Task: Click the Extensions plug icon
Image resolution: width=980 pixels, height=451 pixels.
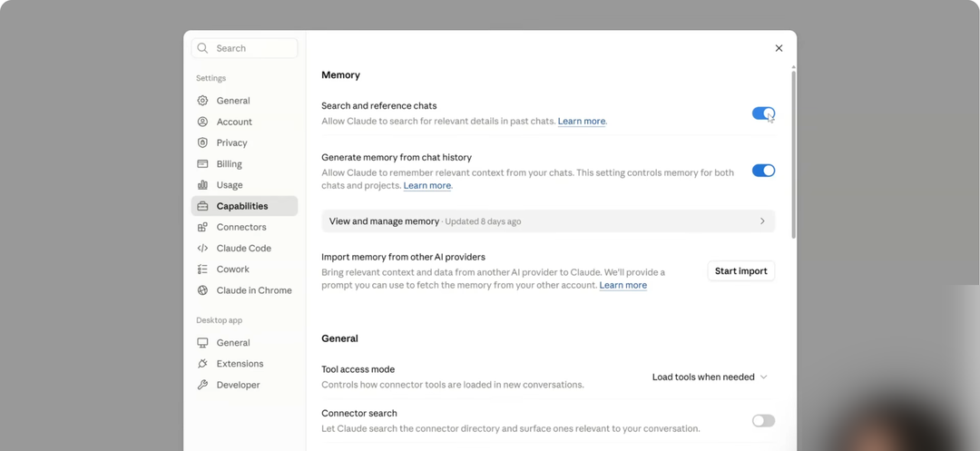Action: 202,364
